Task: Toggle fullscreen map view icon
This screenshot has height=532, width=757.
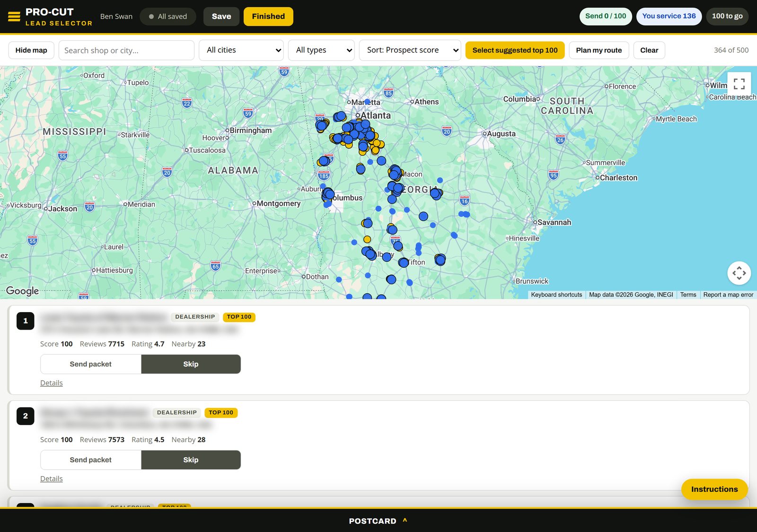Action: (x=739, y=84)
